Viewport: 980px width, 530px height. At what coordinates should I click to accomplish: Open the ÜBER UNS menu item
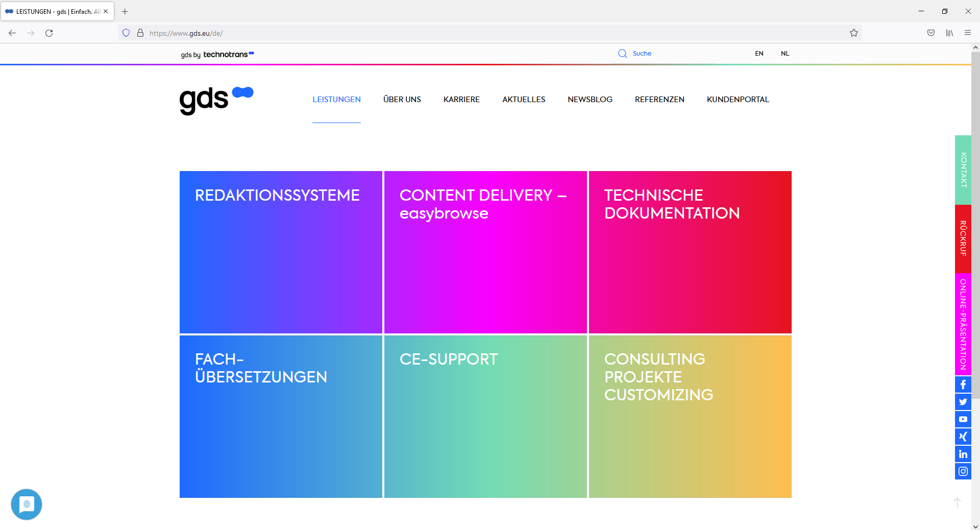point(402,100)
